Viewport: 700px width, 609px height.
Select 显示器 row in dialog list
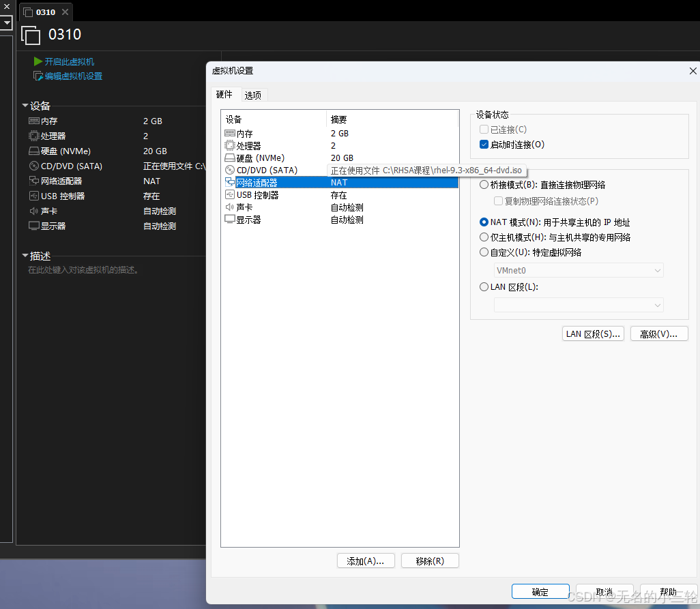point(340,220)
